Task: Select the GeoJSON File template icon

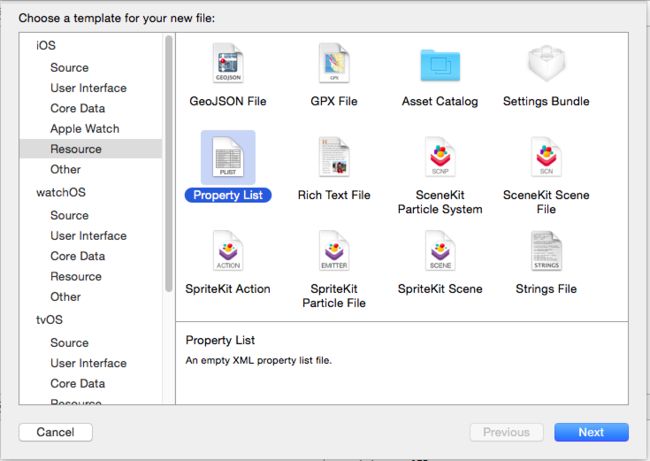Action: pyautogui.click(x=228, y=63)
